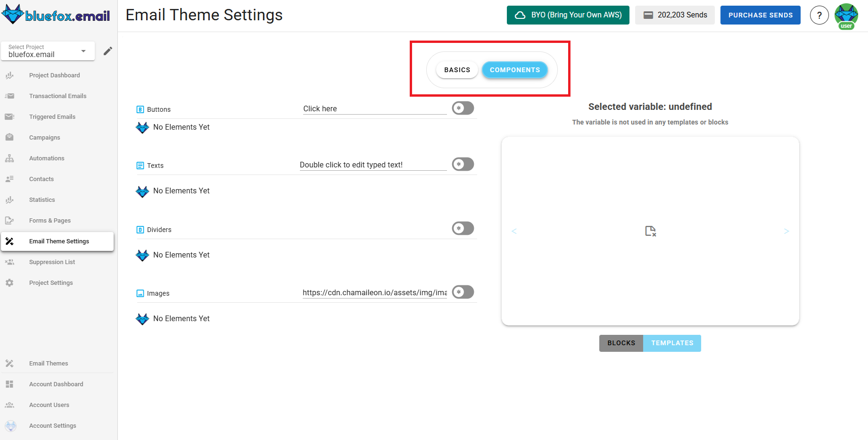Click the Images URL input field
The width and height of the screenshot is (868, 440).
(374, 292)
